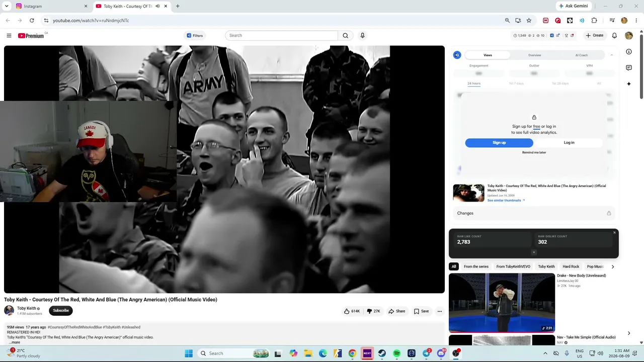
Task: Focus the YouTube search input field
Action: pyautogui.click(x=282, y=35)
